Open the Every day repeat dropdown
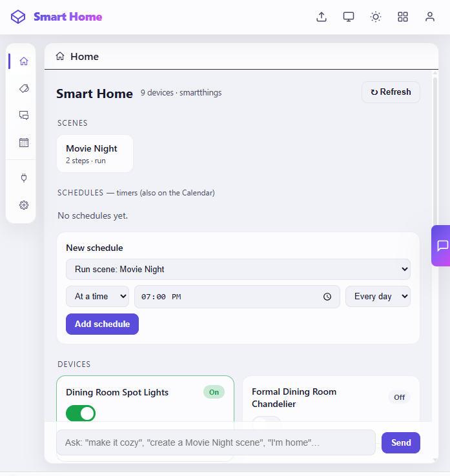This screenshot has height=476, width=450. [378, 296]
